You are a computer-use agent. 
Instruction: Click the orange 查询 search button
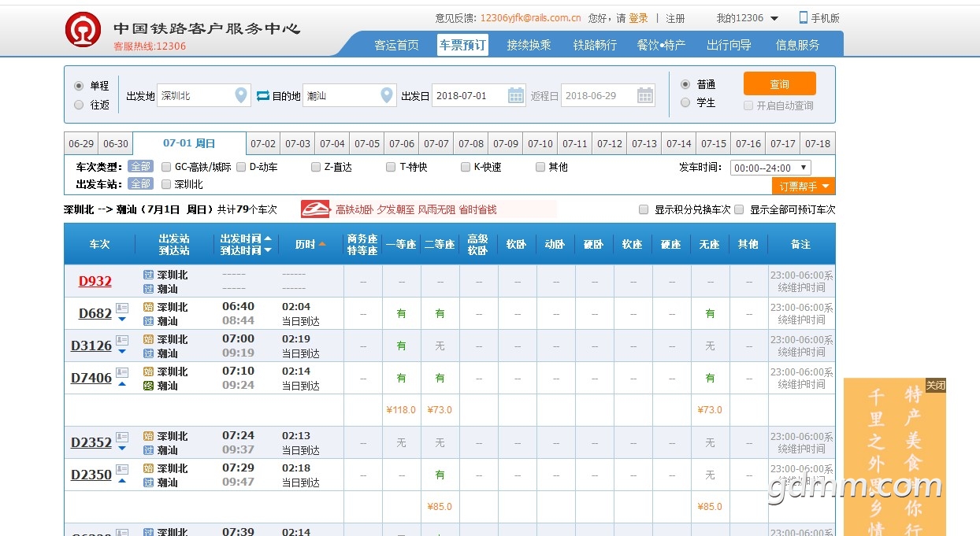point(779,84)
